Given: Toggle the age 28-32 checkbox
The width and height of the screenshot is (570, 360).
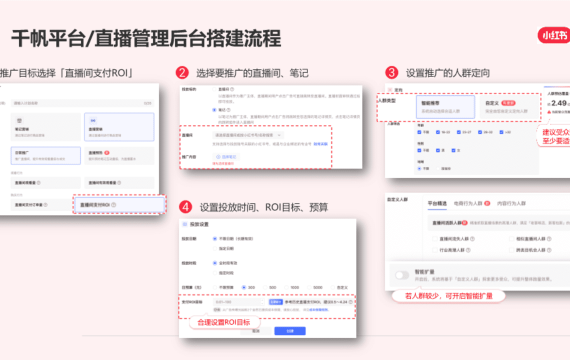Looking at the screenshot, I should pyautogui.click(x=480, y=132).
